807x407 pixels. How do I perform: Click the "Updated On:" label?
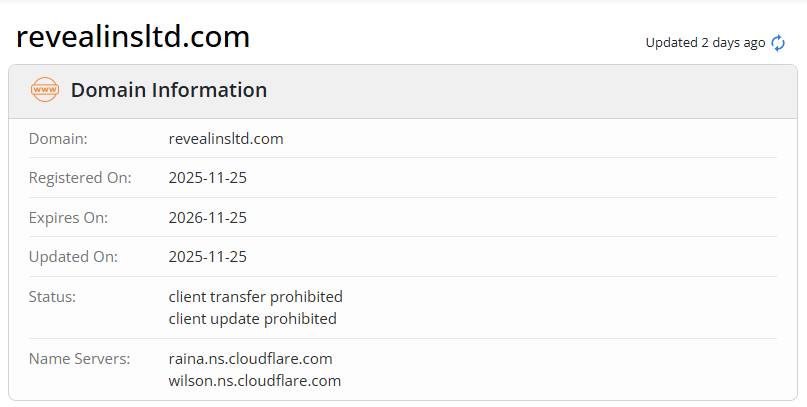[x=73, y=256]
